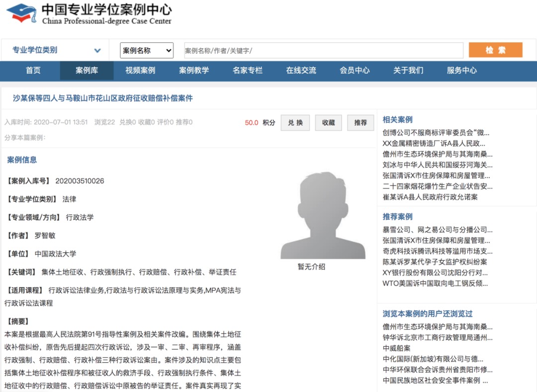The width and height of the screenshot is (537, 392).
Task: Open the 案例库 navigation tab
Action: 87,71
